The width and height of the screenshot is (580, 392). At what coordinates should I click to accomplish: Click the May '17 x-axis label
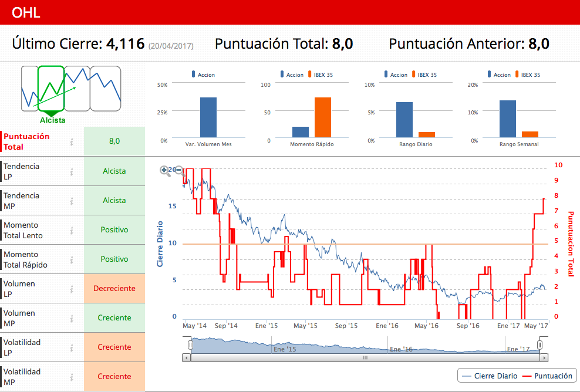click(536, 326)
